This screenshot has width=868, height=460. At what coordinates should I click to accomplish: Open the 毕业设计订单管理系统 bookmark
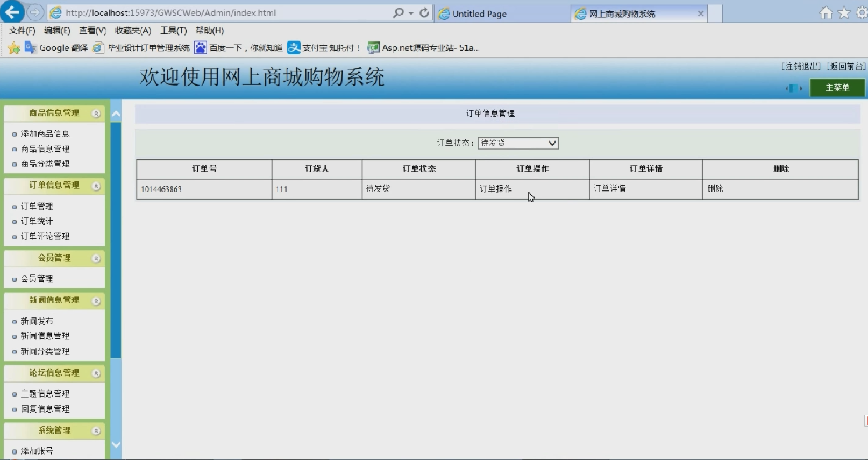tap(141, 48)
